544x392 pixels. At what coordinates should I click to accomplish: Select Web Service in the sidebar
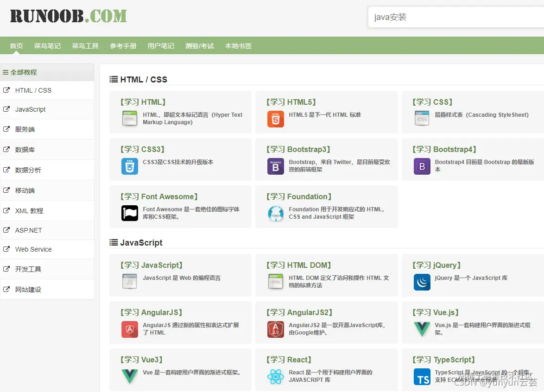click(x=47, y=249)
